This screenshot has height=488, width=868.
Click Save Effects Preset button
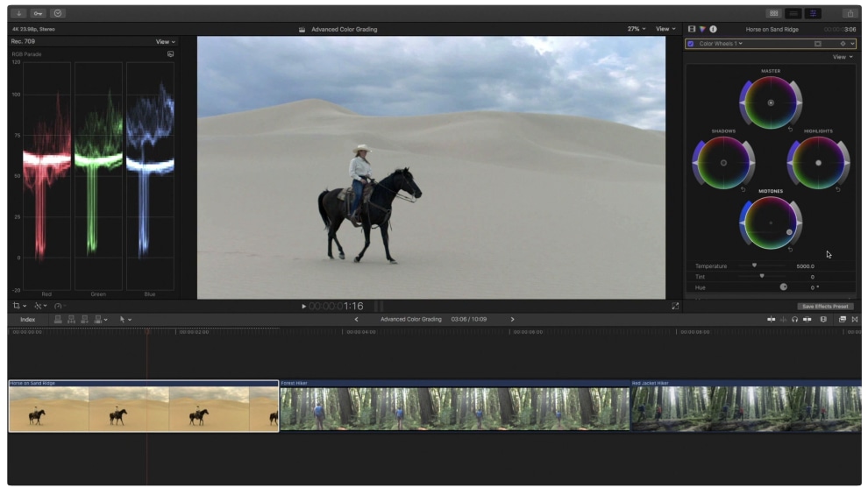click(825, 307)
